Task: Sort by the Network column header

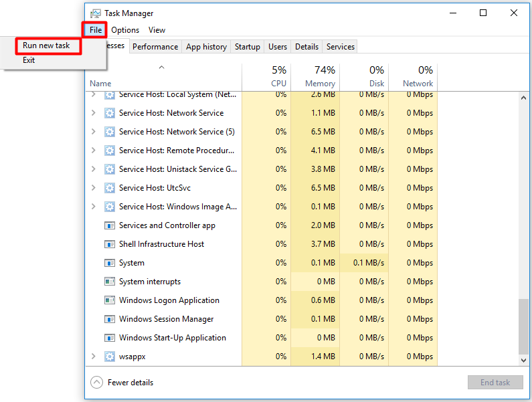Action: click(414, 77)
